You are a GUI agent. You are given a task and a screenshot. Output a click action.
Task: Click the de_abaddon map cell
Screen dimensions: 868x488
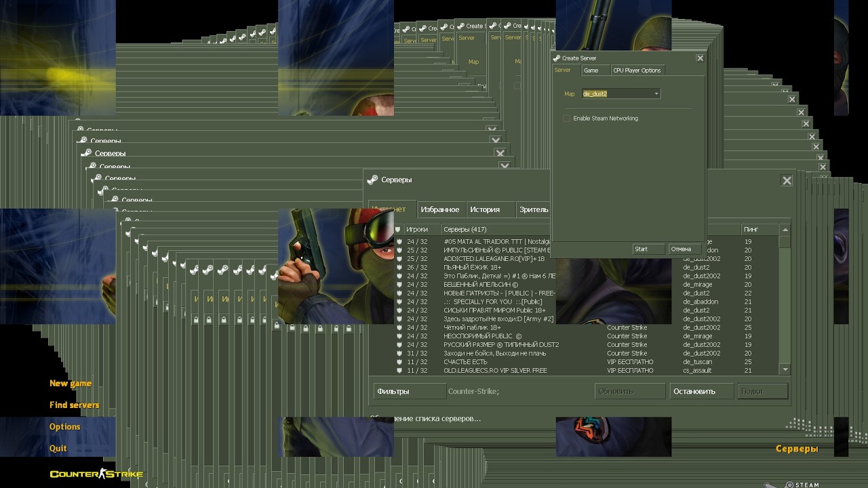pos(700,302)
